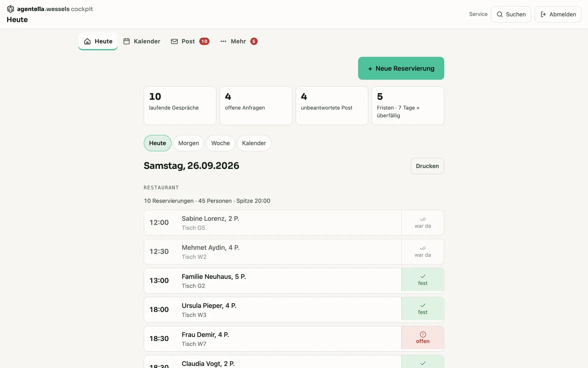This screenshot has height=368, width=588.
Task: Click 'Tisch G5' text
Action: 193,228
